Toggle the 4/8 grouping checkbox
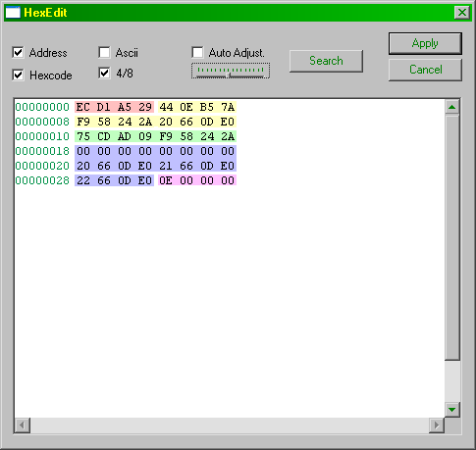The image size is (476, 450). [x=104, y=73]
